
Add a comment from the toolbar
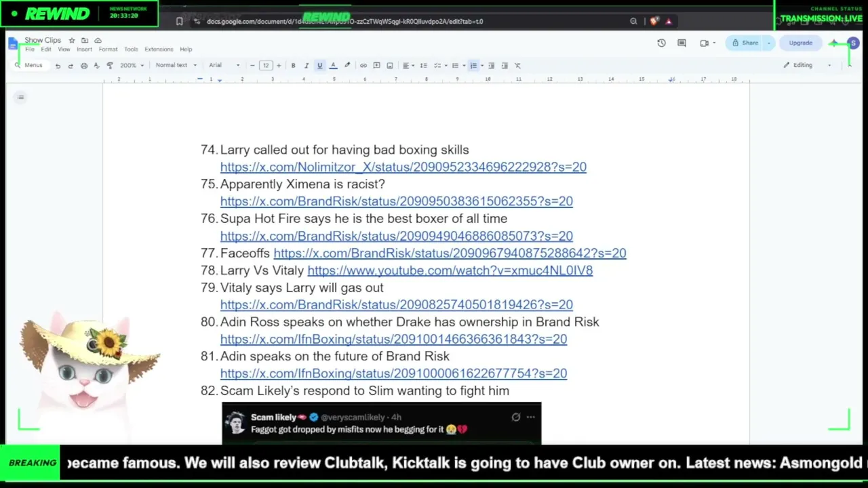[x=376, y=66]
